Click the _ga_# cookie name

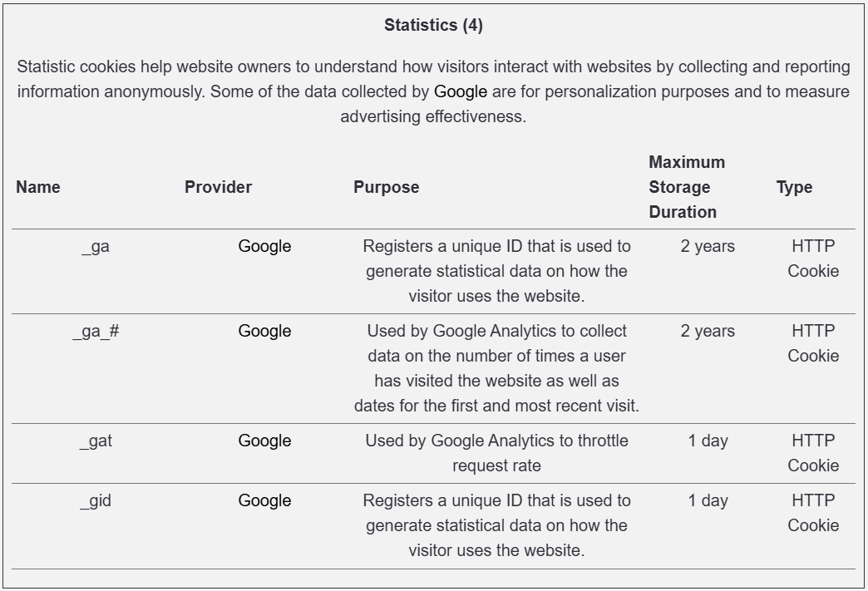96,331
